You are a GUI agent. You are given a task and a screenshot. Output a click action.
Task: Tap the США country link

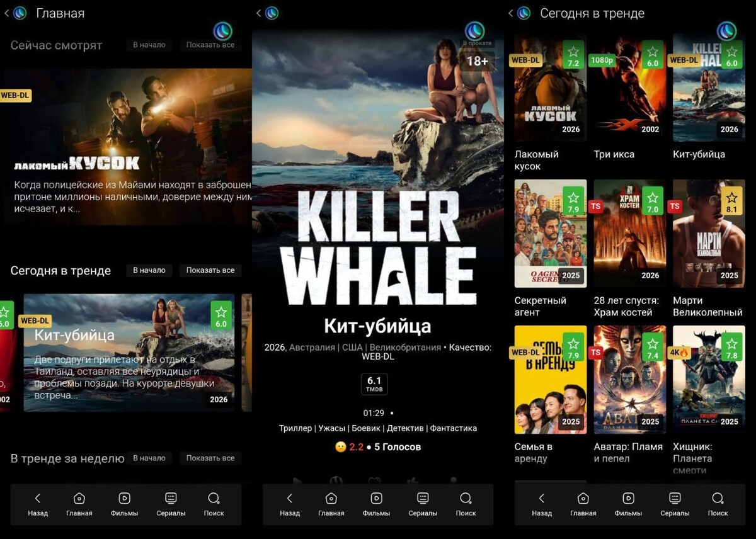(x=352, y=348)
